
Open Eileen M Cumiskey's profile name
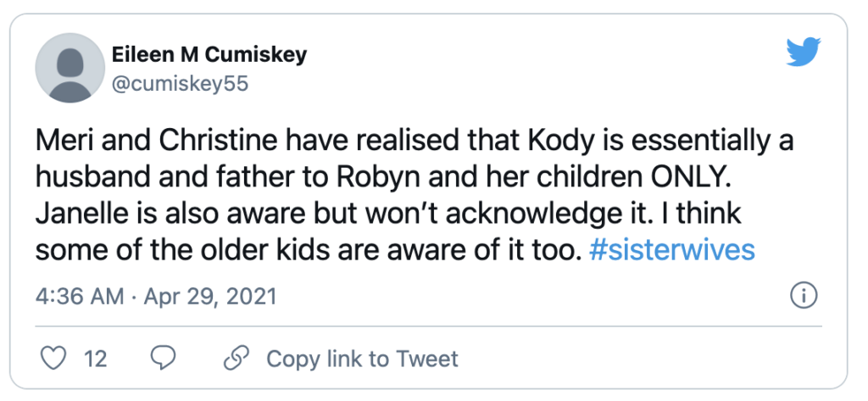pyautogui.click(x=209, y=54)
